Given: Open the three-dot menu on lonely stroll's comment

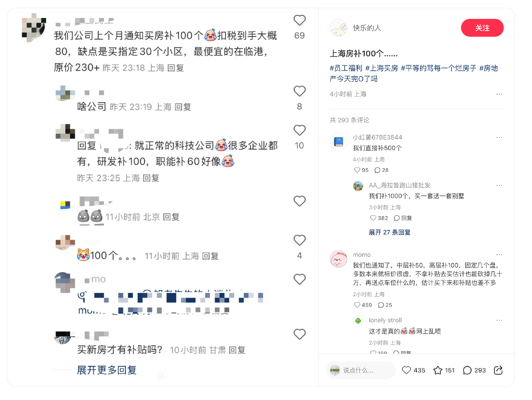Looking at the screenshot, I should point(499,320).
